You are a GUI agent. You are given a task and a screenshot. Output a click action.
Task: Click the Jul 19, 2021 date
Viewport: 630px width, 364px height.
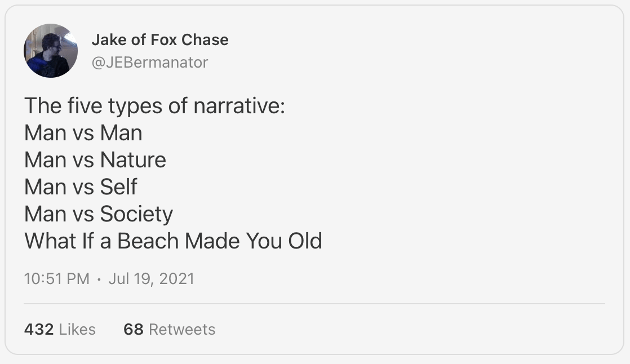pyautogui.click(x=151, y=278)
